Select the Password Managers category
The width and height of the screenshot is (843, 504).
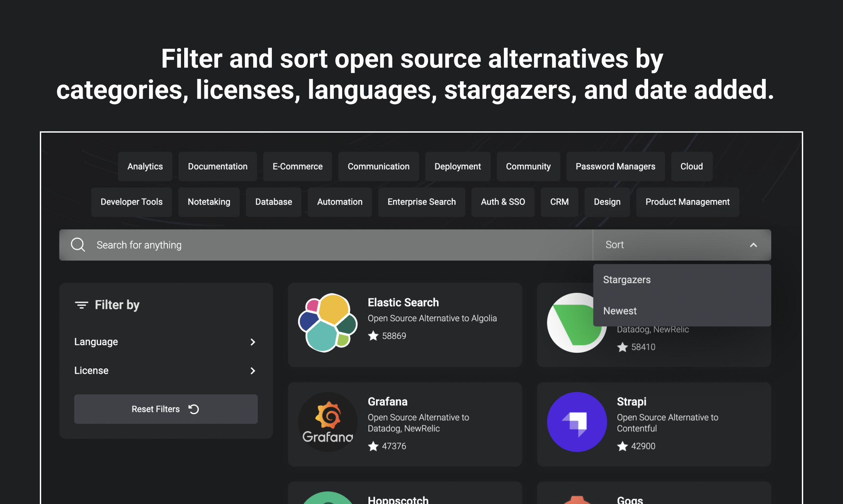615,166
